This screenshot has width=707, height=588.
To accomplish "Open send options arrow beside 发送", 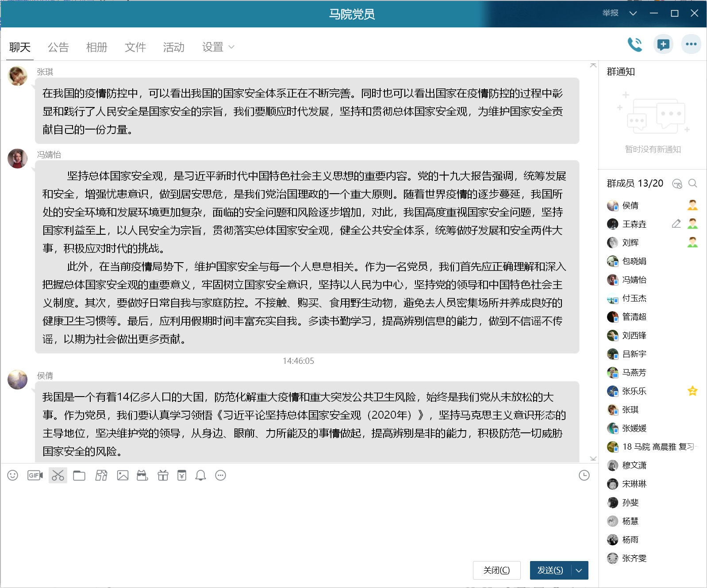I will [x=579, y=570].
